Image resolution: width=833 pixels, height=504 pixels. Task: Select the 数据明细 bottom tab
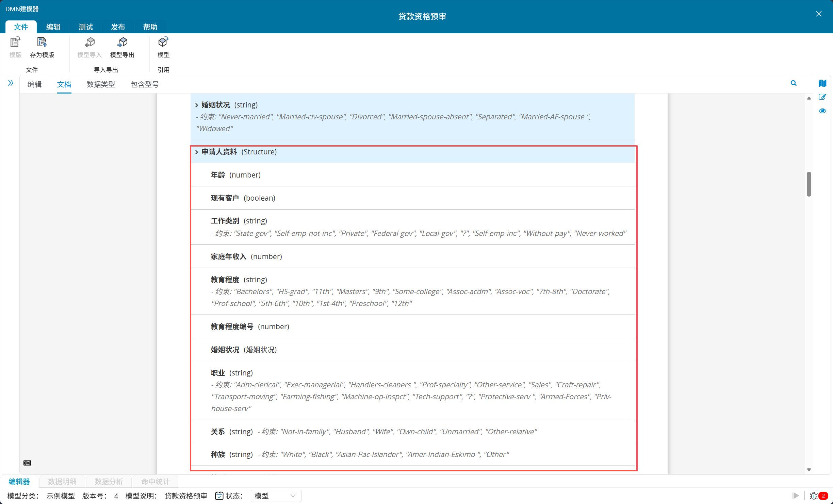(62, 482)
